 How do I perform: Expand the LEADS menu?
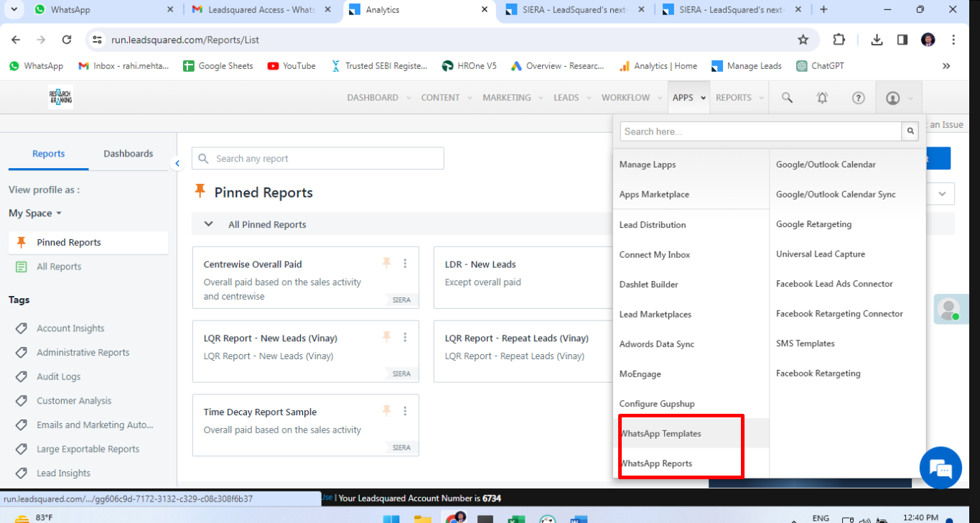click(571, 98)
